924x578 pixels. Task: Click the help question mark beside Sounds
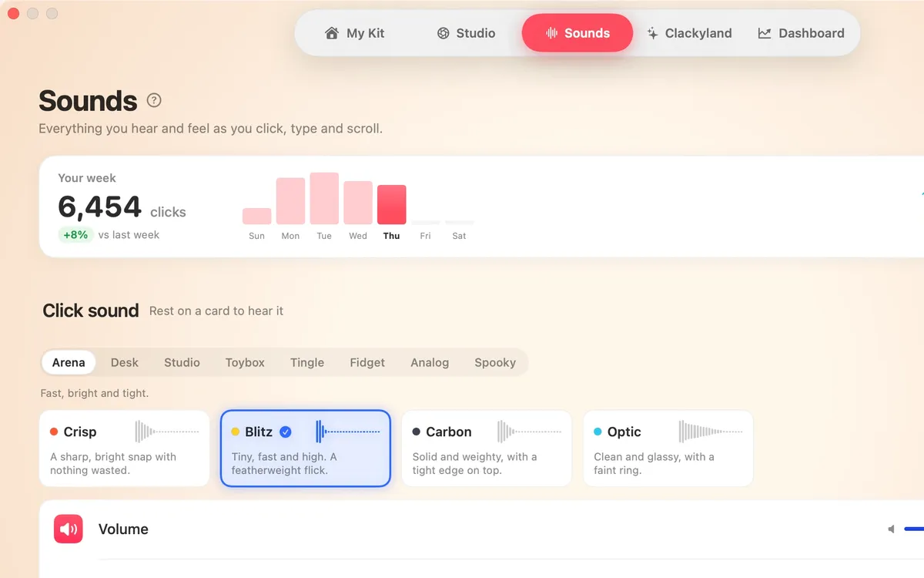click(154, 100)
